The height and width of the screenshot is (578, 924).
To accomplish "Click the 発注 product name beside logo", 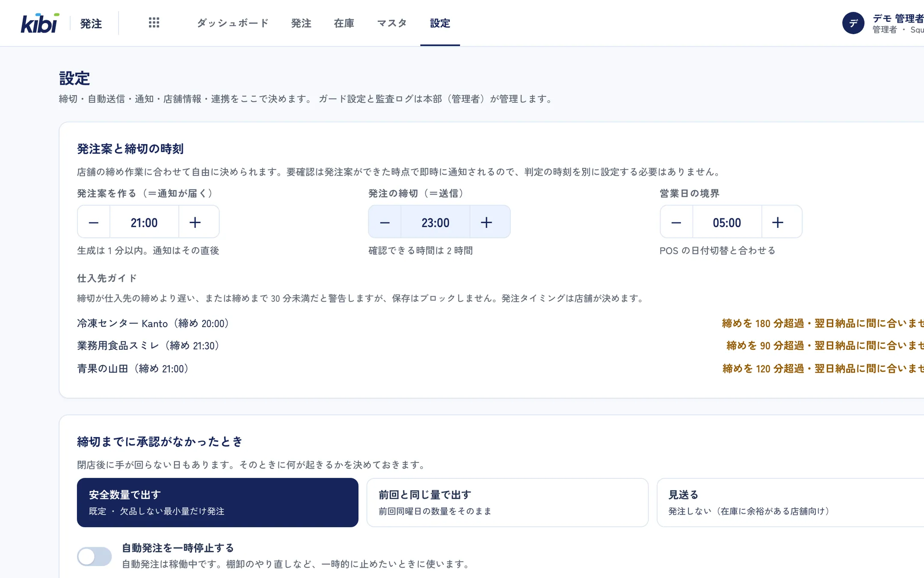I will tap(91, 24).
